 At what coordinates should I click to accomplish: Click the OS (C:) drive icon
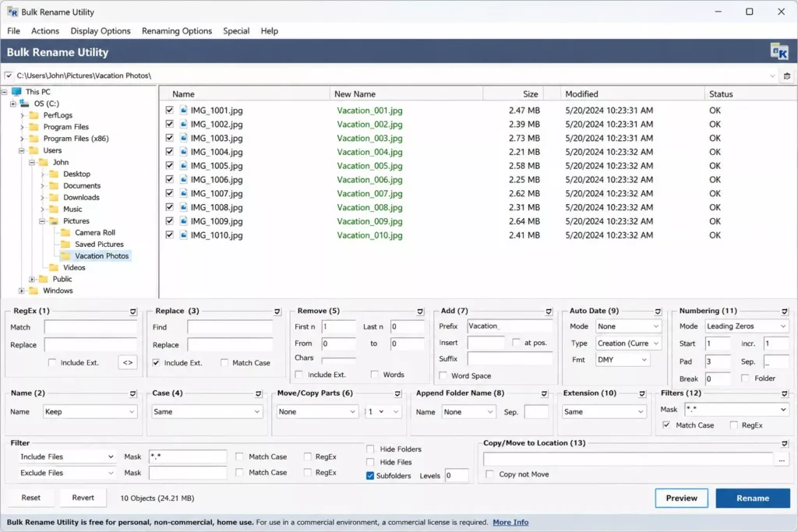tap(24, 104)
